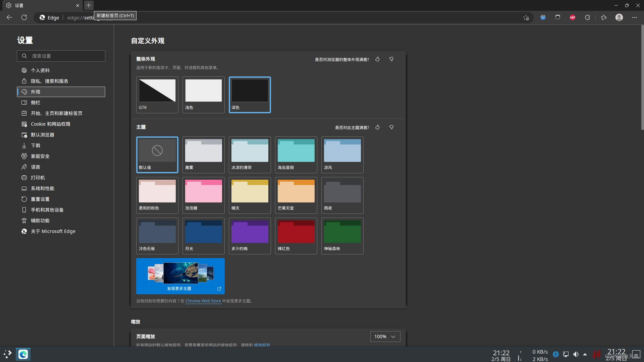The height and width of the screenshot is (362, 644).
Task: Click the 发现更多主题 banner
Action: [180, 276]
